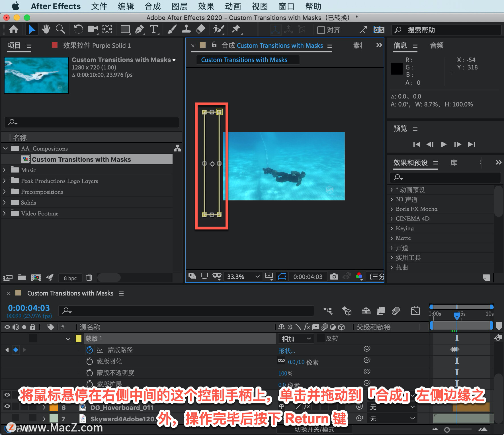Toggle the feather constrain link icon
Image resolution: width=504 pixels, height=435 pixels.
[x=281, y=361]
